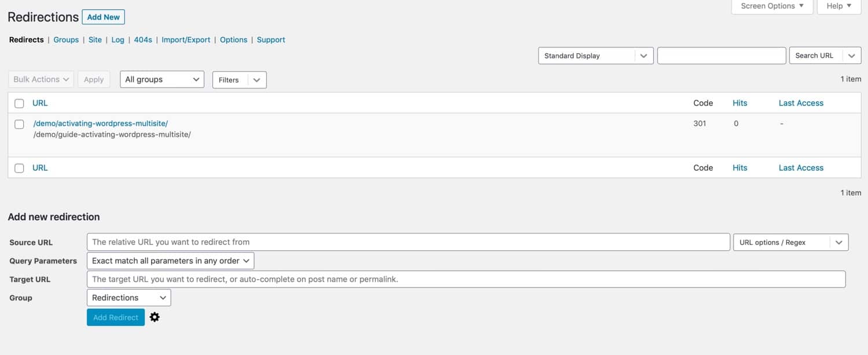The height and width of the screenshot is (355, 868).
Task: Select the activating-wordpress-multisite redirect checkbox
Action: 19,124
